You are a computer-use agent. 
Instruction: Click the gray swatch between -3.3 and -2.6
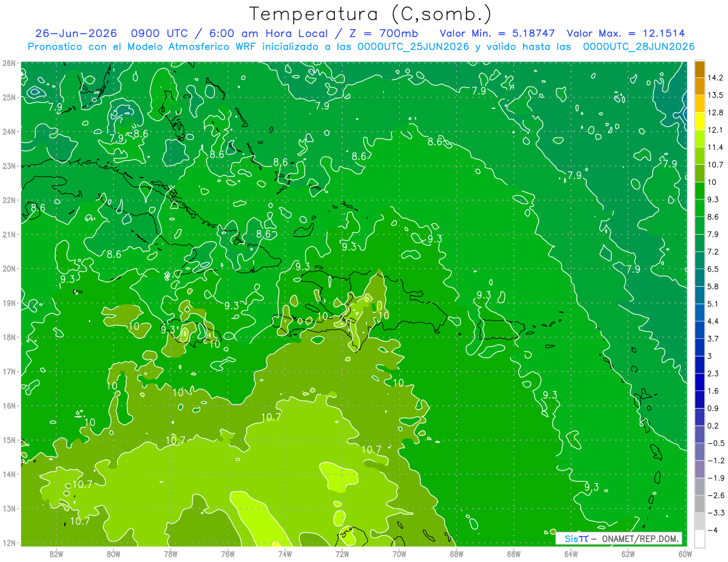pyautogui.click(x=699, y=504)
